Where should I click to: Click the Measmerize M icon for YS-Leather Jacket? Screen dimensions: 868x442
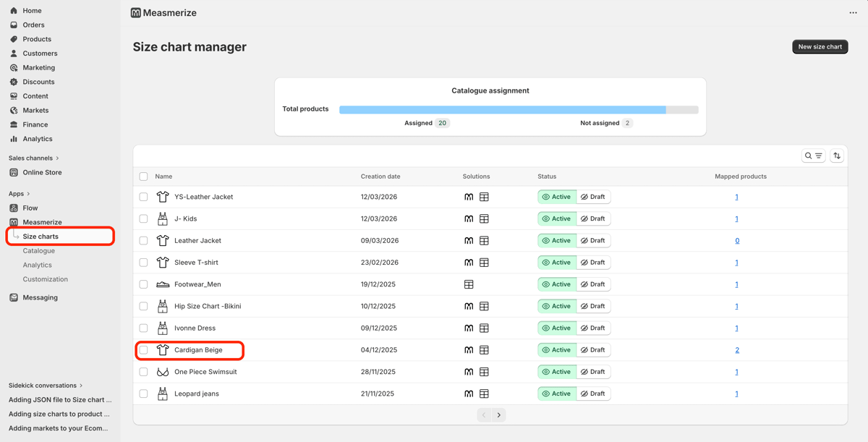(x=469, y=197)
